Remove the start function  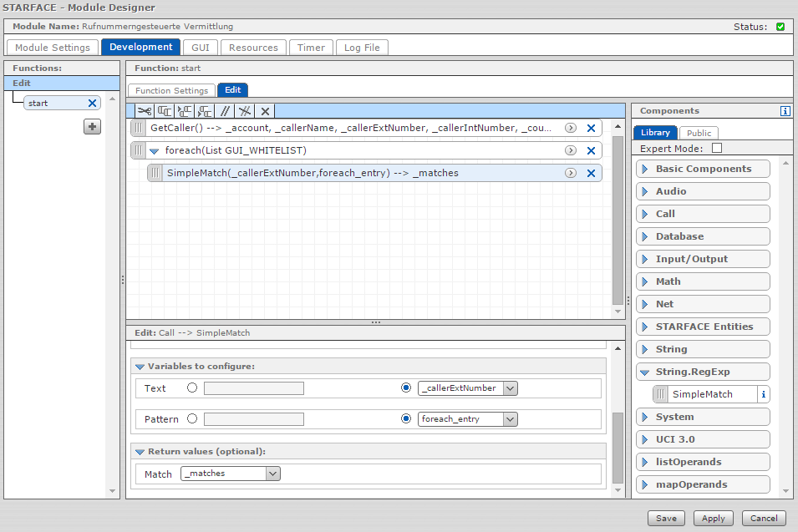(92, 104)
